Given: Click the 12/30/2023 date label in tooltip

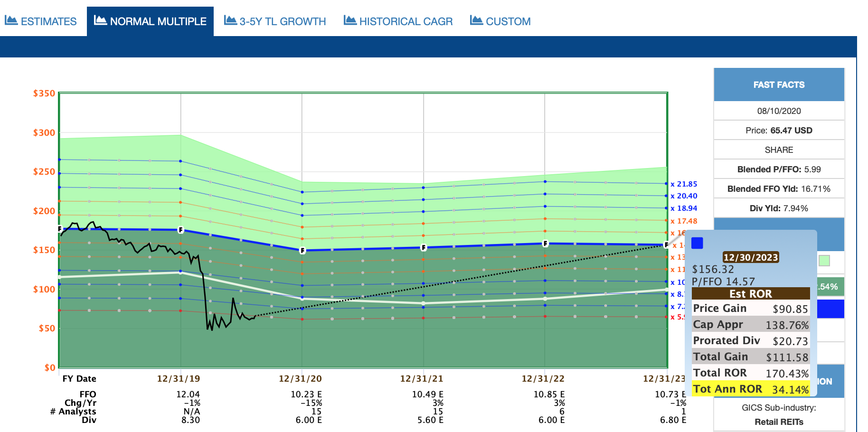Looking at the screenshot, I should tap(751, 257).
